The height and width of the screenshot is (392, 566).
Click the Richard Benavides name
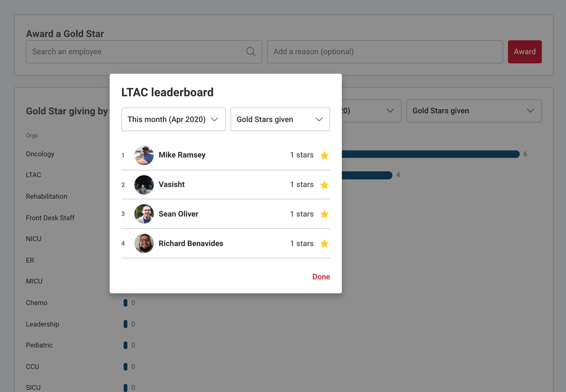[x=191, y=244]
